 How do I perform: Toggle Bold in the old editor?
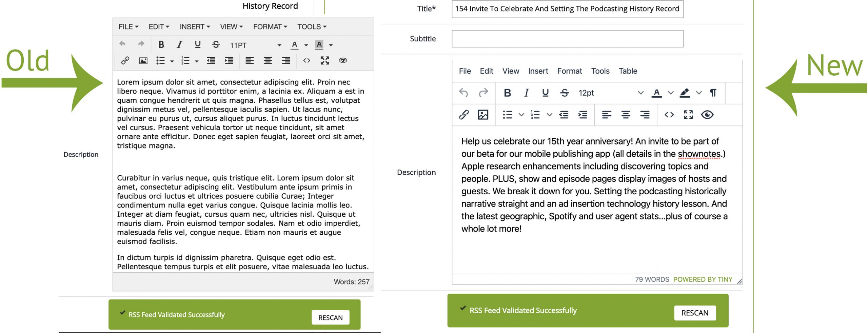click(x=161, y=44)
